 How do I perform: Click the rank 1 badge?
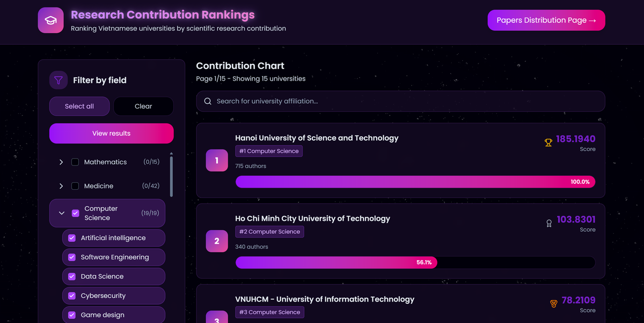(x=217, y=160)
